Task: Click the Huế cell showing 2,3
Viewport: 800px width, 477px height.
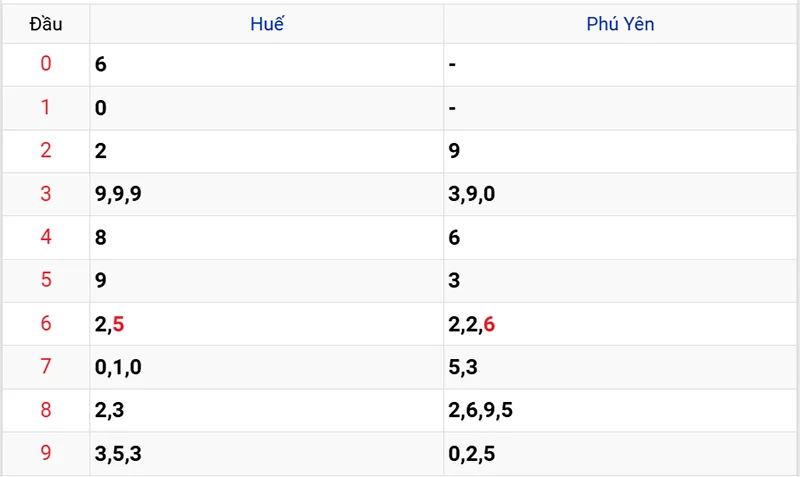Action: (110, 411)
